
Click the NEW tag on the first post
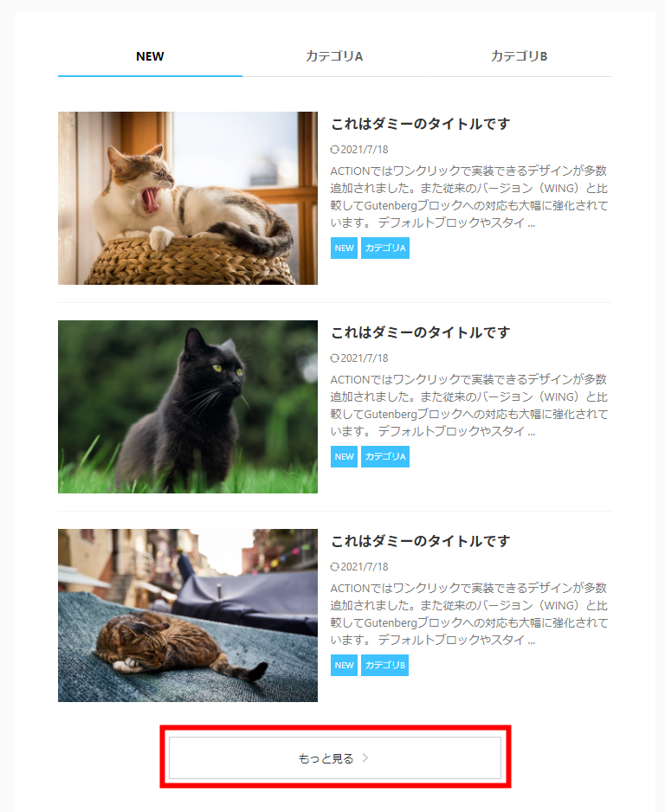coord(344,248)
